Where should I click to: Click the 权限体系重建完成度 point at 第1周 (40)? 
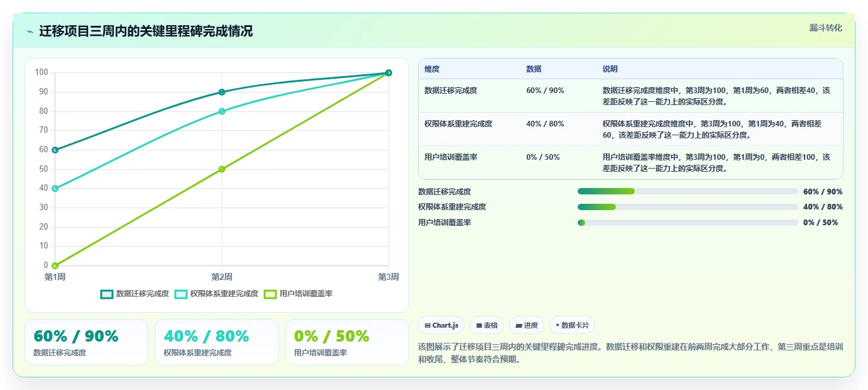pyautogui.click(x=55, y=188)
